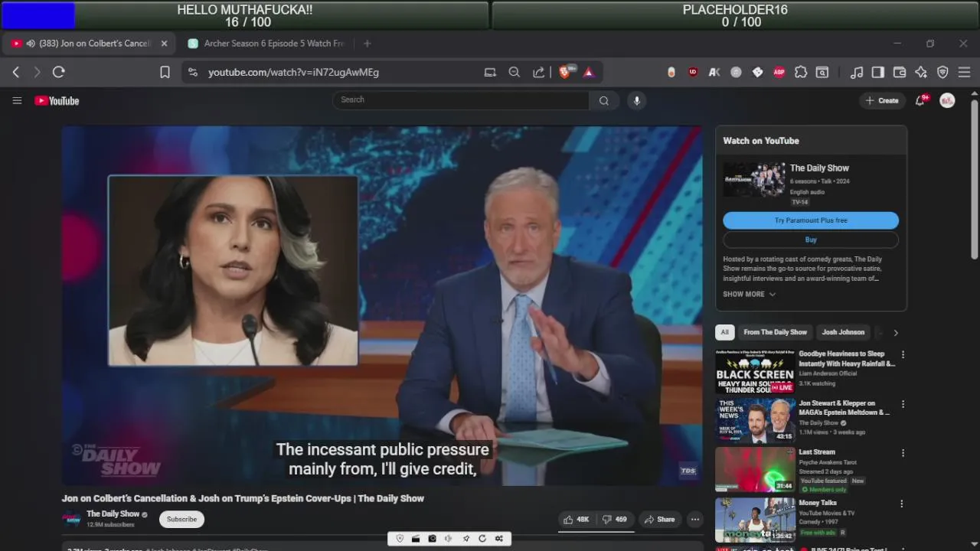The height and width of the screenshot is (551, 980).
Task: Select the All filter chip
Action: click(725, 332)
